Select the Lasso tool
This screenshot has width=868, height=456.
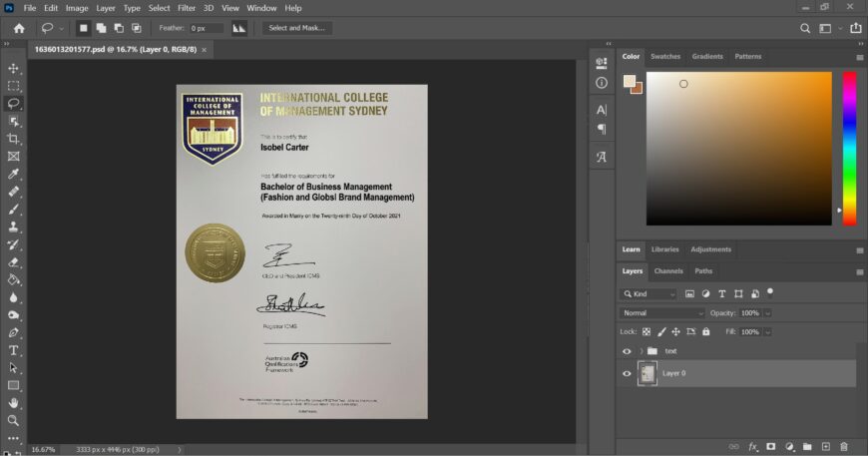pos(13,104)
